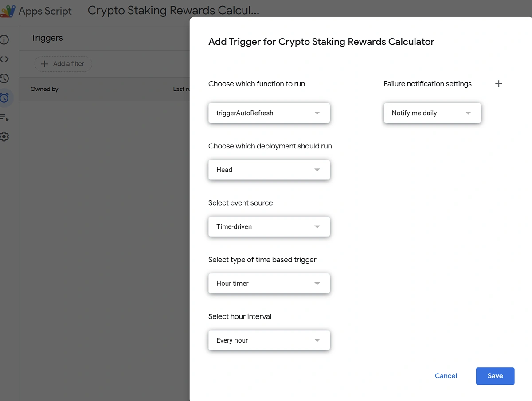The height and width of the screenshot is (401, 532).
Task: Open the Time-driven event source dropdown
Action: coord(269,226)
